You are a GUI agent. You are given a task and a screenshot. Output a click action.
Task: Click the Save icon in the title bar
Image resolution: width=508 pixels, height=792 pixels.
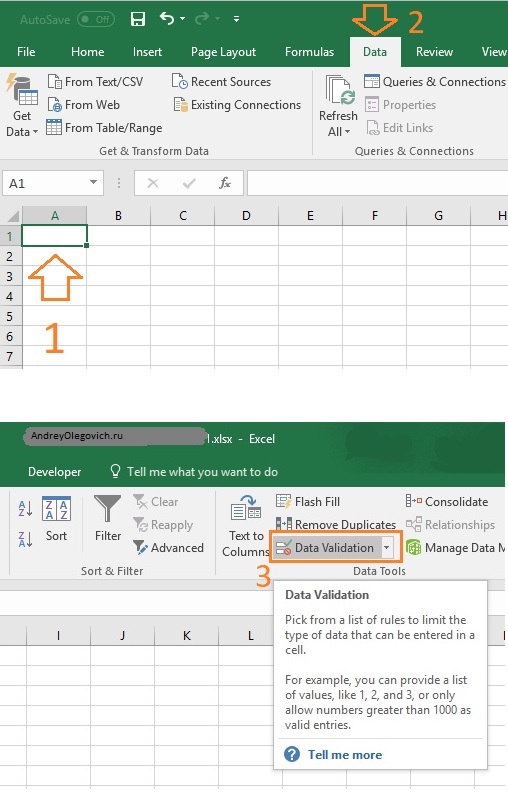click(x=138, y=19)
